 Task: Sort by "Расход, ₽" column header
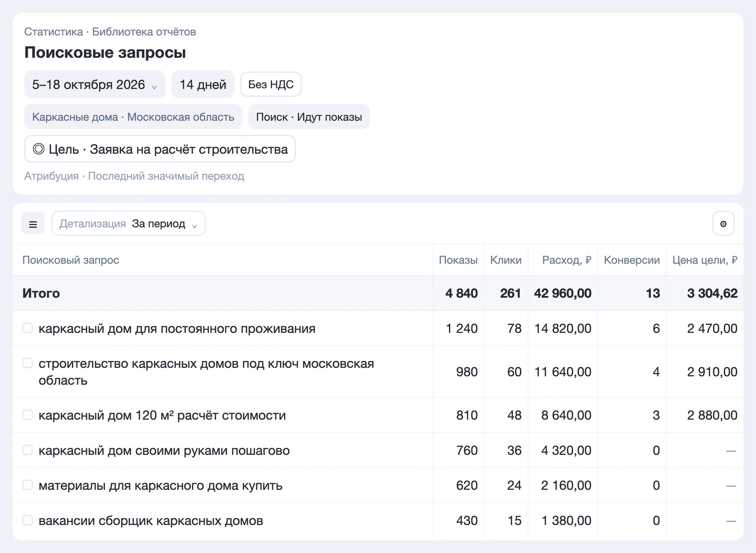(x=567, y=260)
